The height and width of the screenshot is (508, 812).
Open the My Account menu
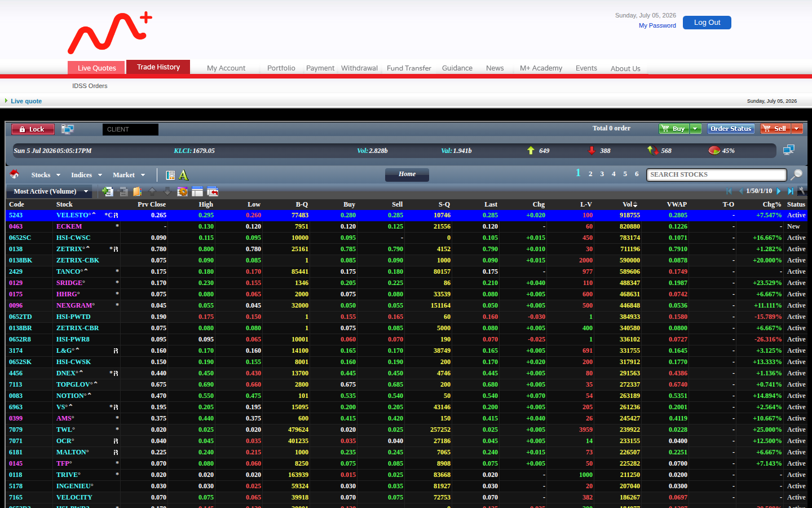pos(226,68)
